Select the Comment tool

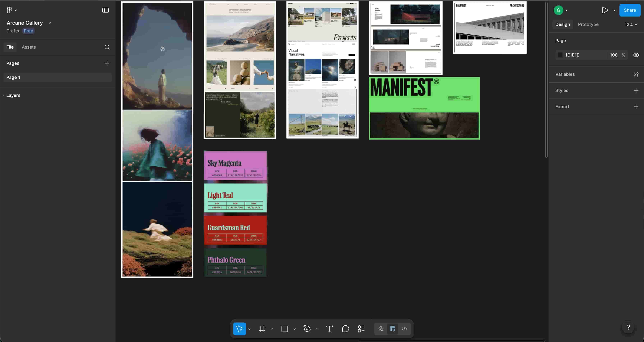click(345, 329)
